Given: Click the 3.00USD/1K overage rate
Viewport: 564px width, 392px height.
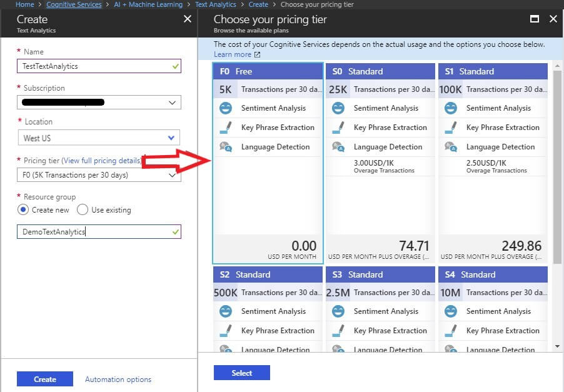Looking at the screenshot, I should (x=374, y=163).
